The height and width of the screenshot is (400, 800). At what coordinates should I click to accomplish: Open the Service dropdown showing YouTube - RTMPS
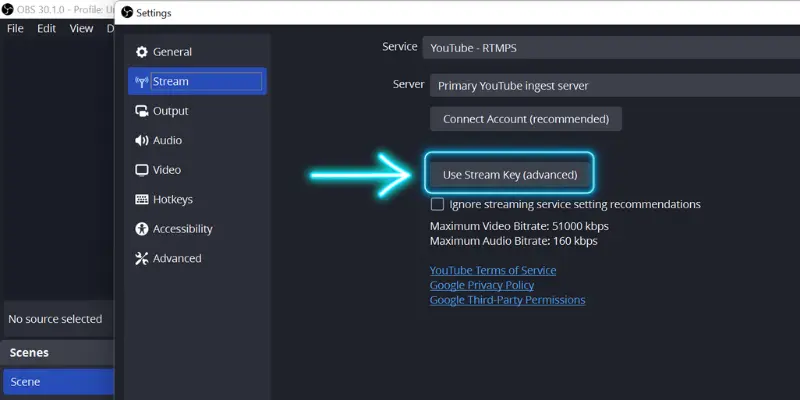(611, 48)
